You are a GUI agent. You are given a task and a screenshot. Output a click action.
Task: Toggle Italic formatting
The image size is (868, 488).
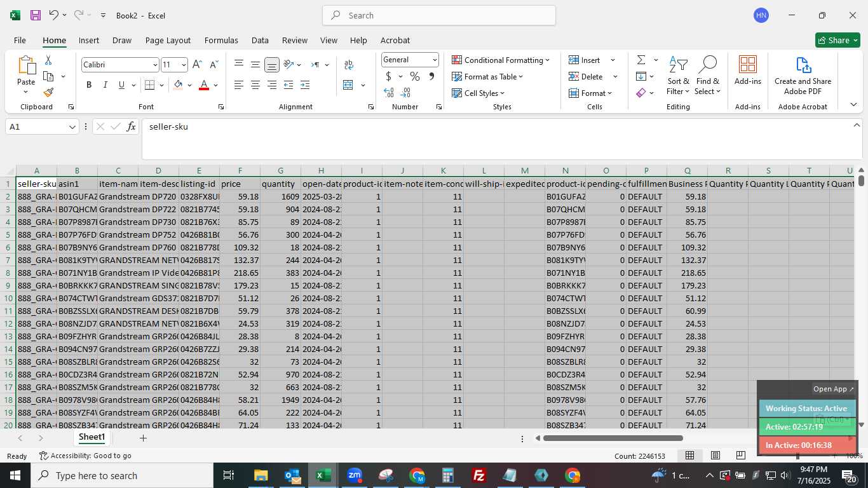105,85
